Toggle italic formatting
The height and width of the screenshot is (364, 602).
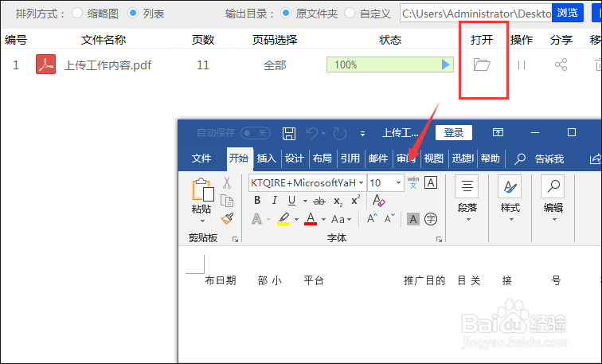(274, 201)
